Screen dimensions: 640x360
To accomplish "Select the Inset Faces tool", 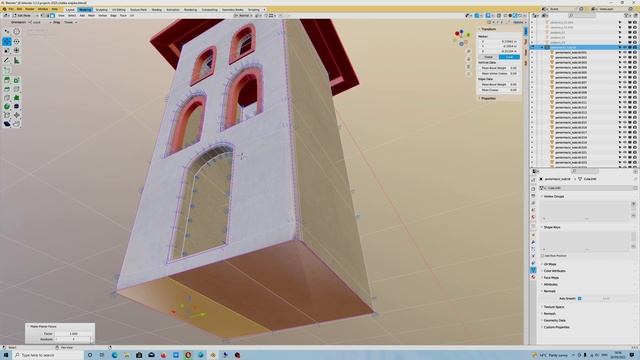I will click(x=16, y=80).
